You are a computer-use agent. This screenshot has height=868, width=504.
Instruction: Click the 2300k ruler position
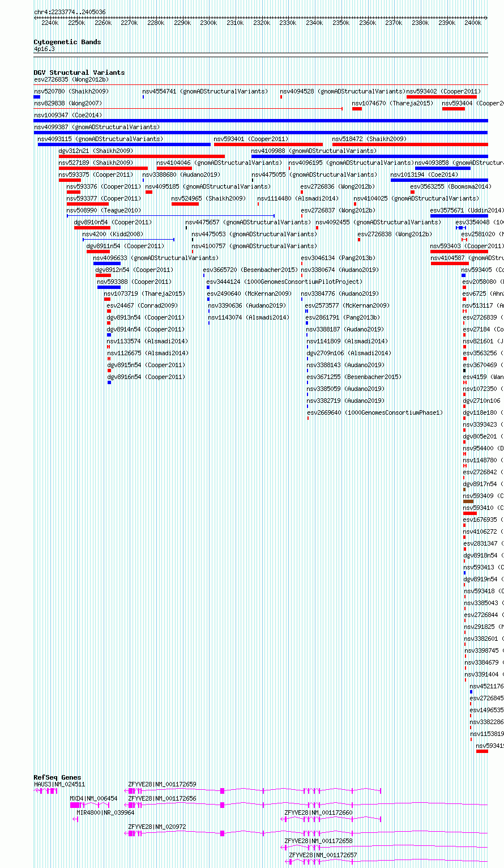click(208, 23)
